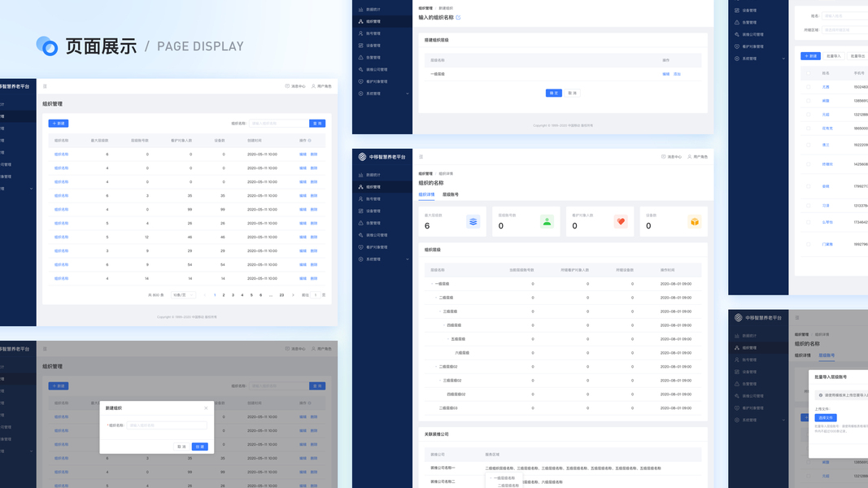Click 新建 button on organization list page
Viewport: 868px width, 488px height.
point(58,124)
